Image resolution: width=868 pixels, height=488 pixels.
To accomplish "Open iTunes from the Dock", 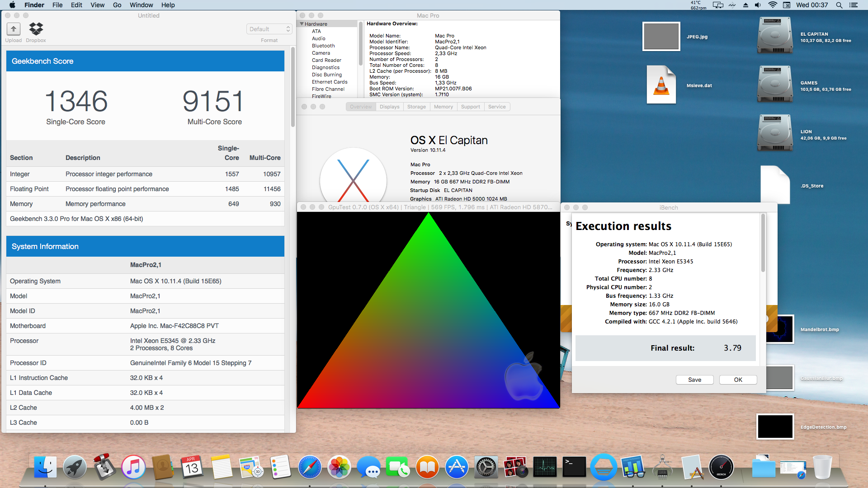I will click(x=133, y=467).
